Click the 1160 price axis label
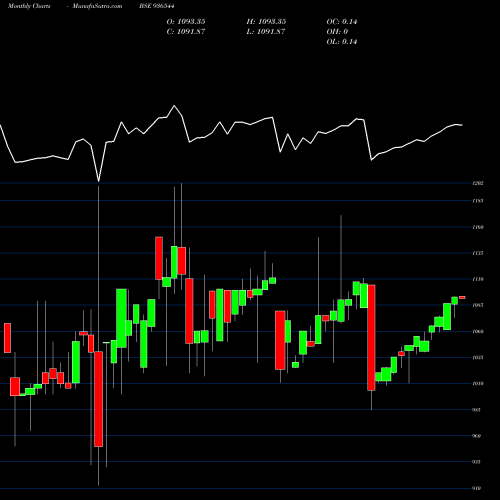 click(x=478, y=227)
